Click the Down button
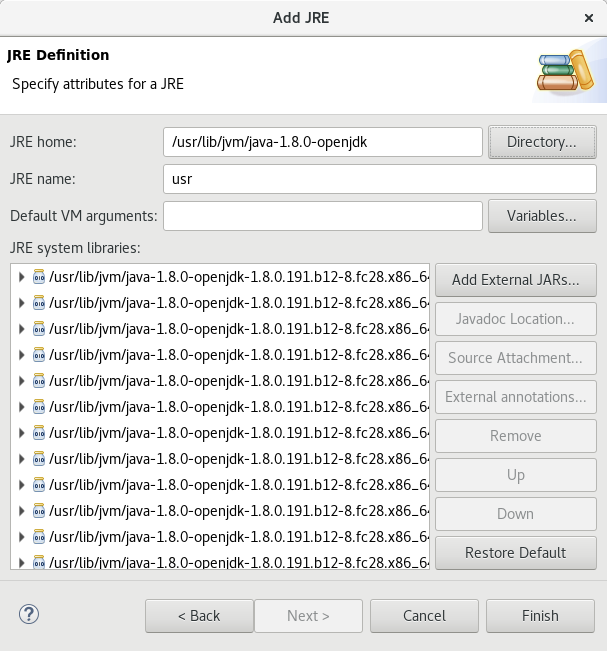The width and height of the screenshot is (607, 651). (516, 514)
